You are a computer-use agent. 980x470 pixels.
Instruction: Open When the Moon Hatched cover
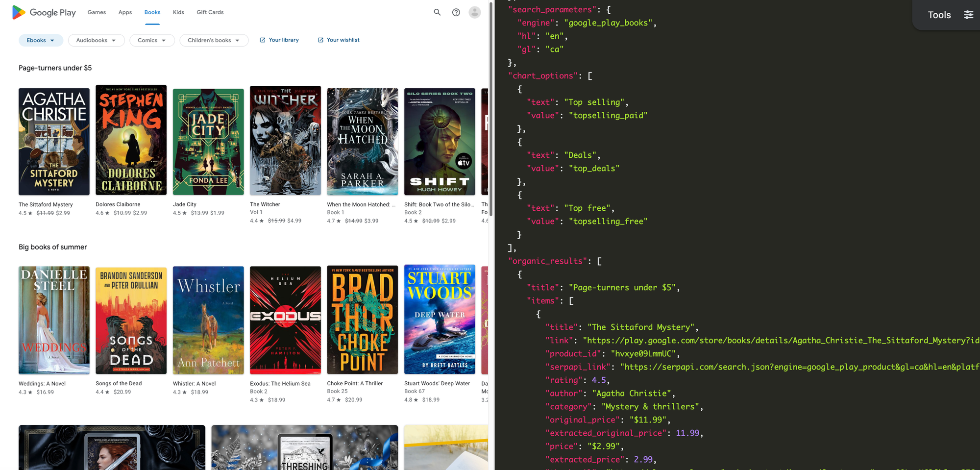click(x=363, y=142)
